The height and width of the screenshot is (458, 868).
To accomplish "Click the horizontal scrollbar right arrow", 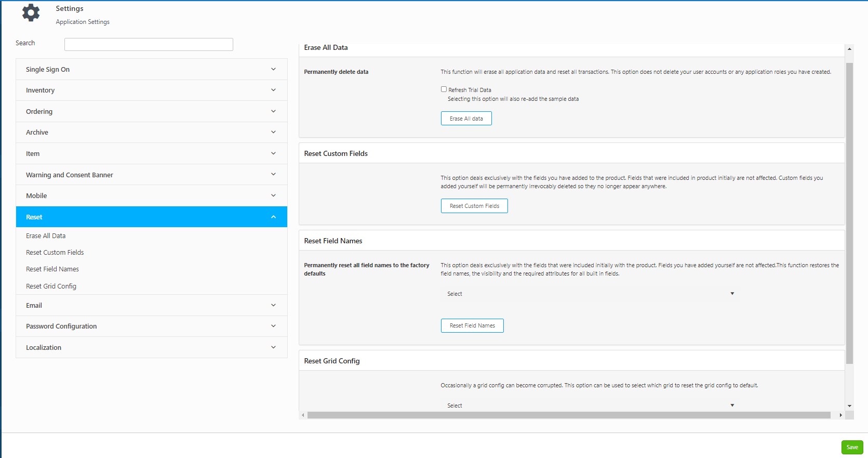I will click(840, 415).
